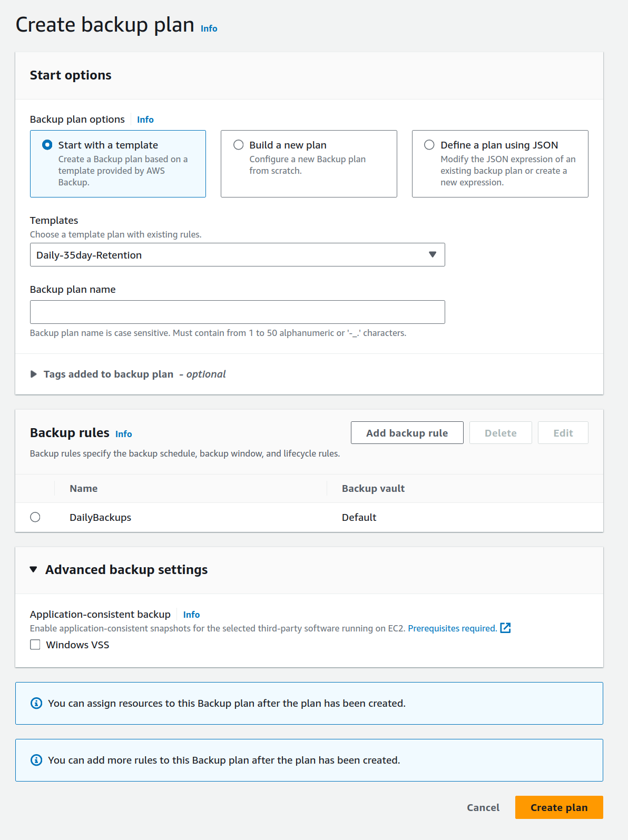Enable the Windows VSS checkbox
Image resolution: width=628 pixels, height=840 pixels.
[x=35, y=645]
